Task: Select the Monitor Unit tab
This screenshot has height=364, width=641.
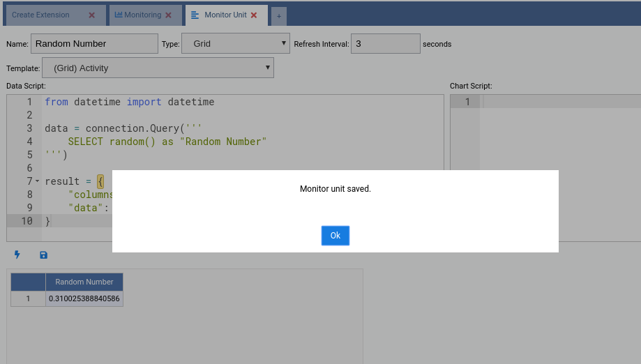Action: [225, 15]
